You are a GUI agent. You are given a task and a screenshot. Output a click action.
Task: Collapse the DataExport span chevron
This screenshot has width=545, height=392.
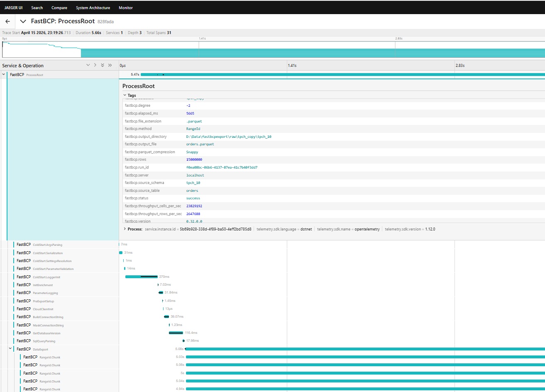click(10, 349)
